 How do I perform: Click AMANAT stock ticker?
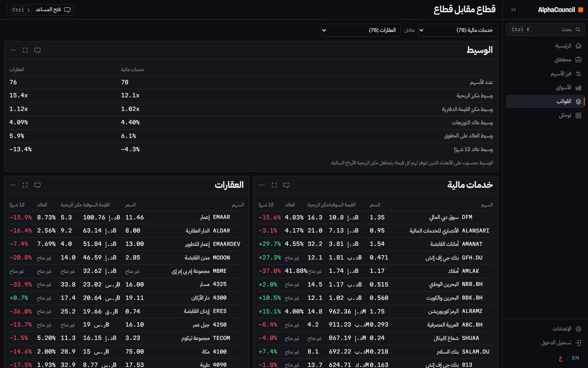click(472, 244)
